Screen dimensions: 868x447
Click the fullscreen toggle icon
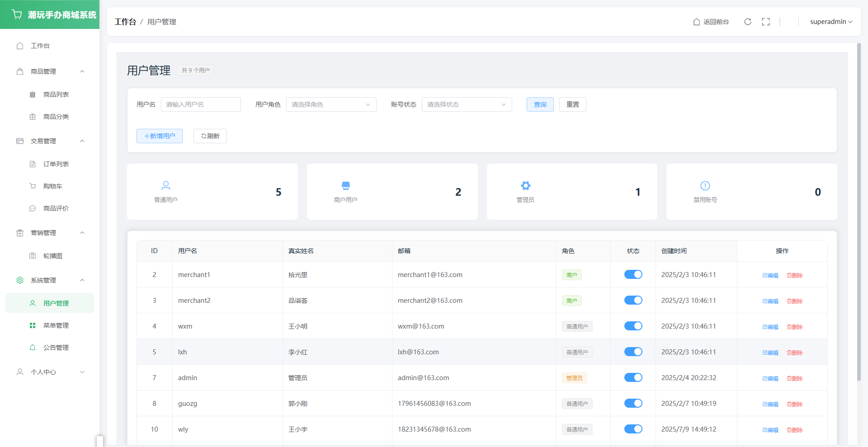(766, 22)
